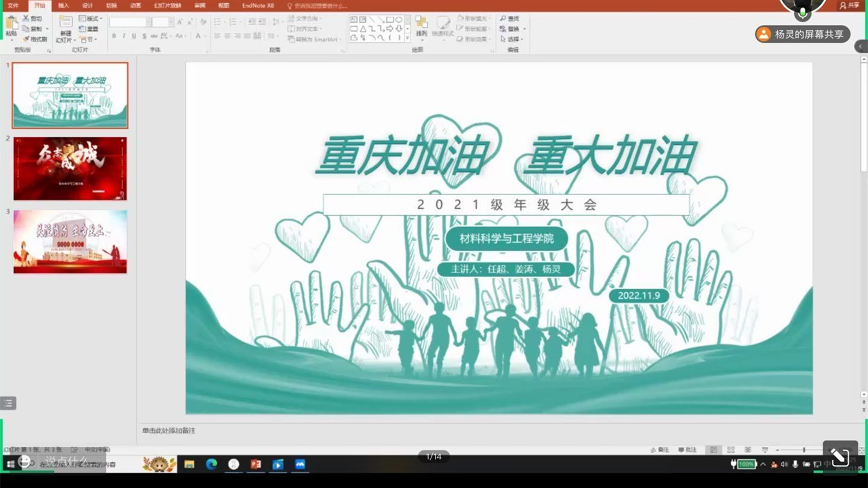
Task: Open the Insert (插入) ribbon tab
Action: tap(63, 5)
